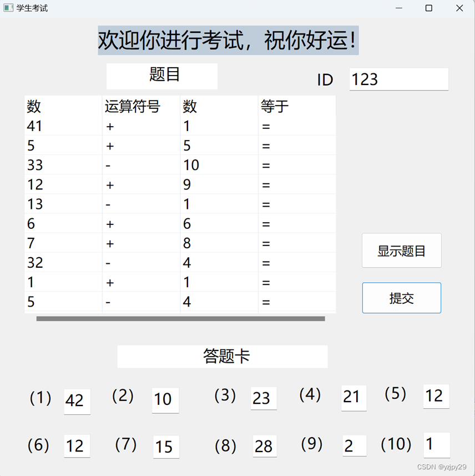
Task: Click the 提交 button to submit answers
Action: pyautogui.click(x=401, y=298)
